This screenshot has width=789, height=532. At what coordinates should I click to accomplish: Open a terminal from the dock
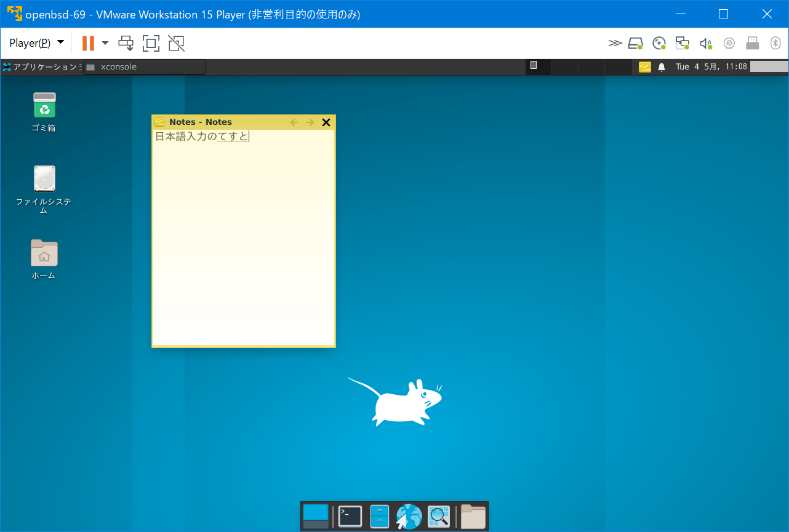(x=350, y=517)
